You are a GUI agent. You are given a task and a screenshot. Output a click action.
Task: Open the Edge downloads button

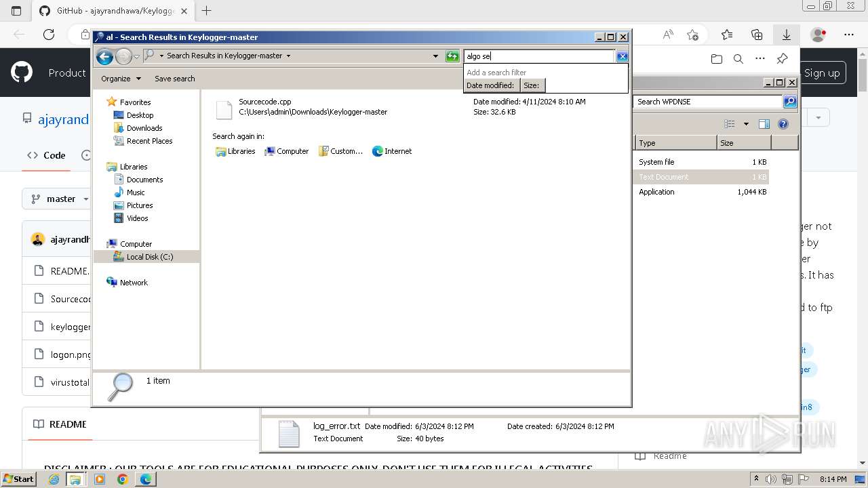point(786,35)
